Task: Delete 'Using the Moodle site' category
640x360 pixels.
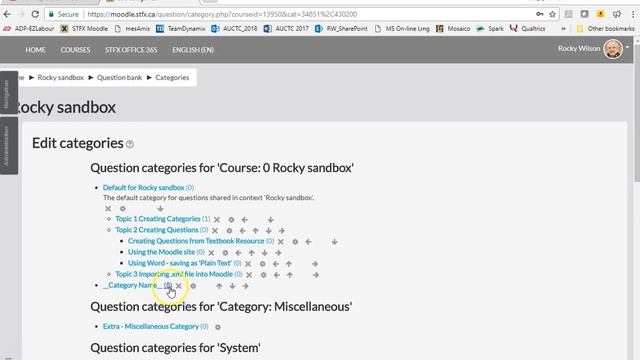Action: [x=211, y=253]
